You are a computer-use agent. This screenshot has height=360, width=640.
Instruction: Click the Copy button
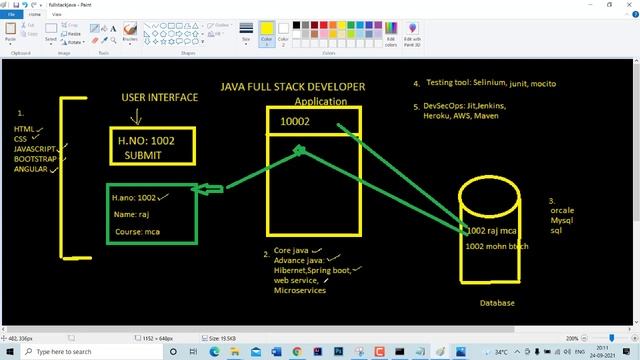pos(29,34)
